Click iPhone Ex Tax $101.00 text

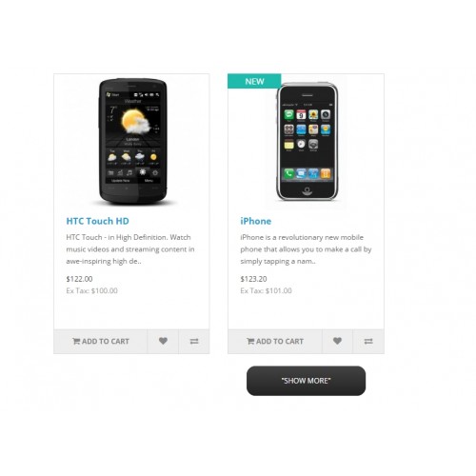pos(266,290)
